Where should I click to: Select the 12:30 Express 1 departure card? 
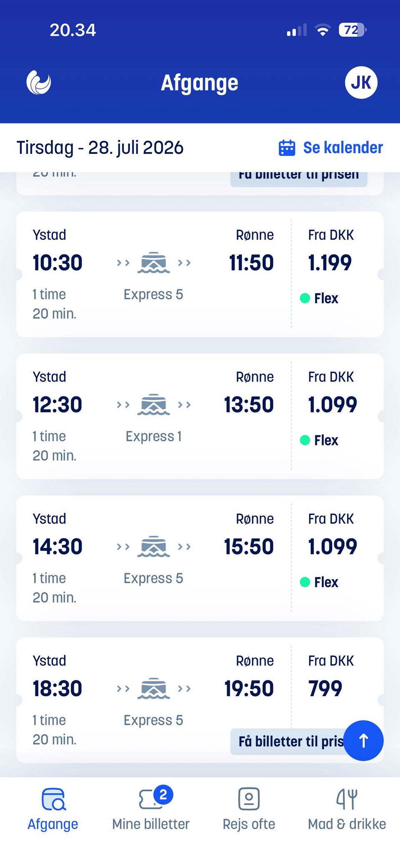(200, 416)
